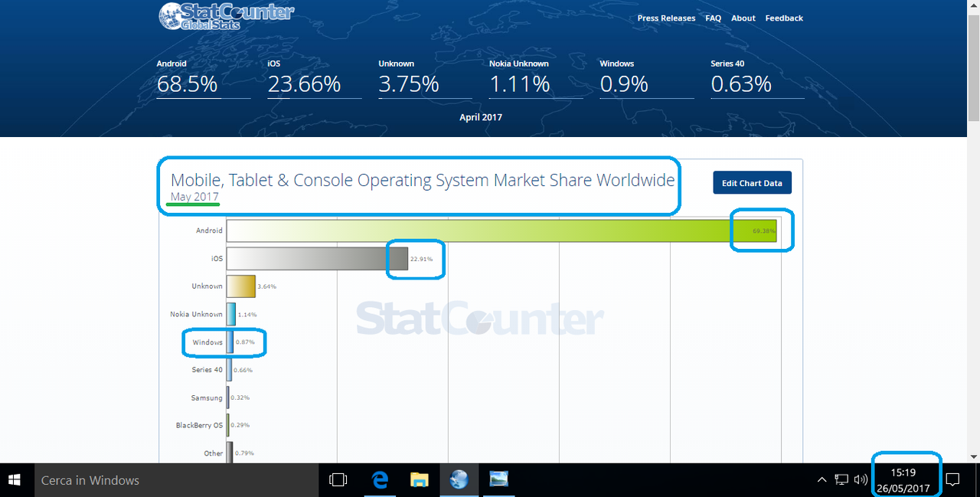Image resolution: width=980 pixels, height=497 pixels.
Task: Click the yellow Unknown chart bar
Action: (240, 286)
